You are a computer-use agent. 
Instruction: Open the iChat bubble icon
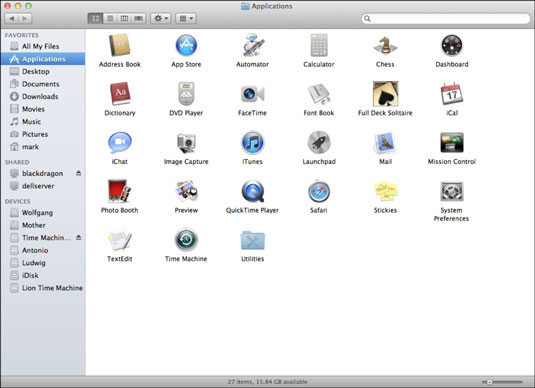pos(119,143)
